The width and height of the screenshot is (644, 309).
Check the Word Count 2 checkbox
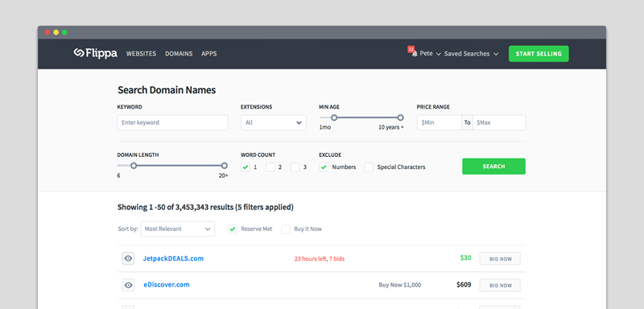(x=270, y=167)
